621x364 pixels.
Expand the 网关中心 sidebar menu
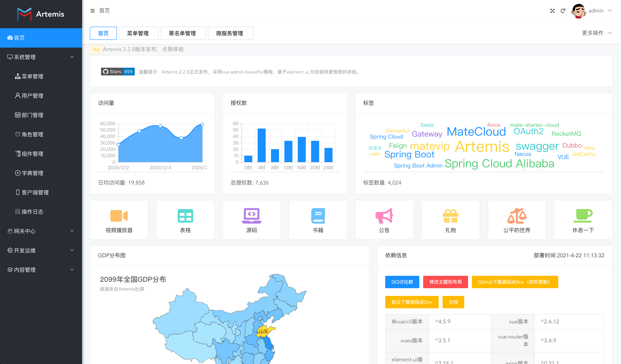point(41,231)
